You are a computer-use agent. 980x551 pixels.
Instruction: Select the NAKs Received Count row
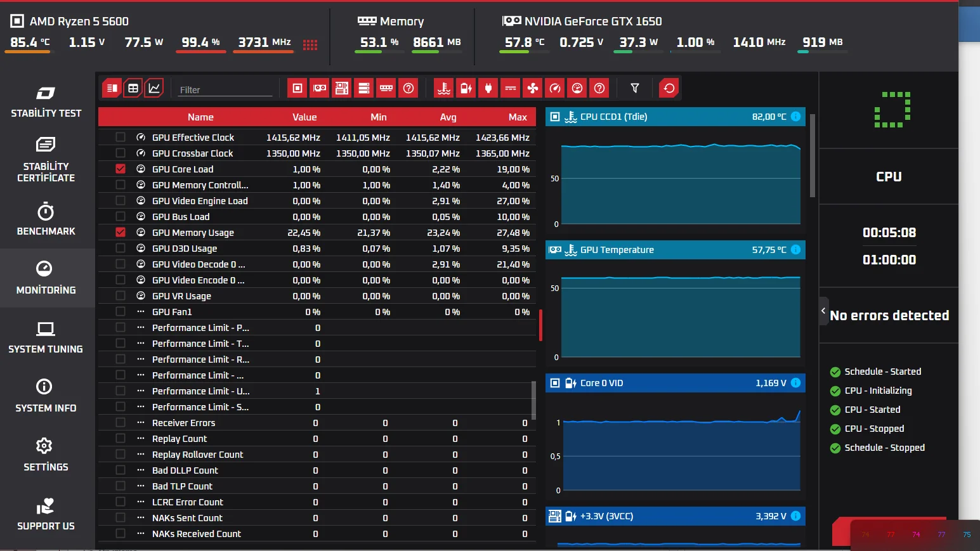pyautogui.click(x=317, y=533)
